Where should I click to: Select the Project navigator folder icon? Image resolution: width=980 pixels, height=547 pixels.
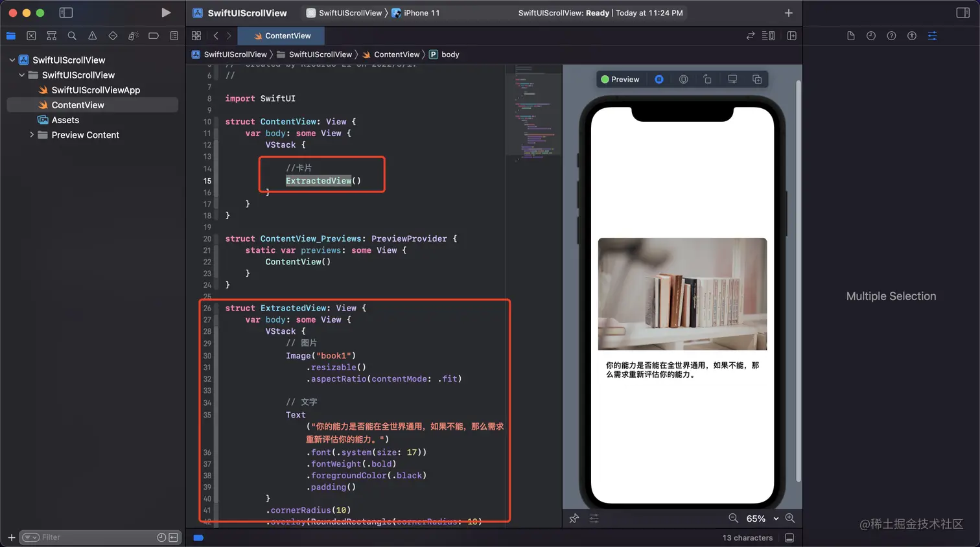(x=11, y=36)
